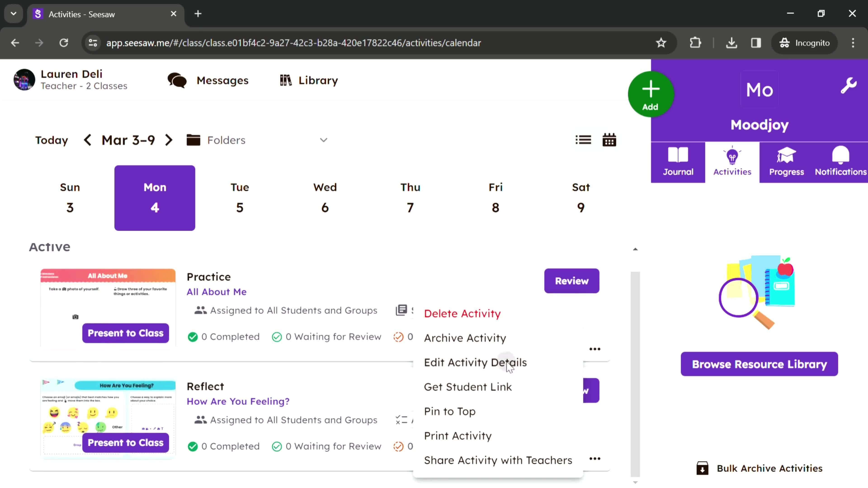The image size is (868, 488).
Task: Select the list view icon
Action: [x=583, y=139]
